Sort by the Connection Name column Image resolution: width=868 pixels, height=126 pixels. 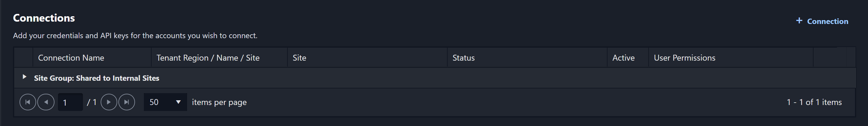(x=71, y=58)
